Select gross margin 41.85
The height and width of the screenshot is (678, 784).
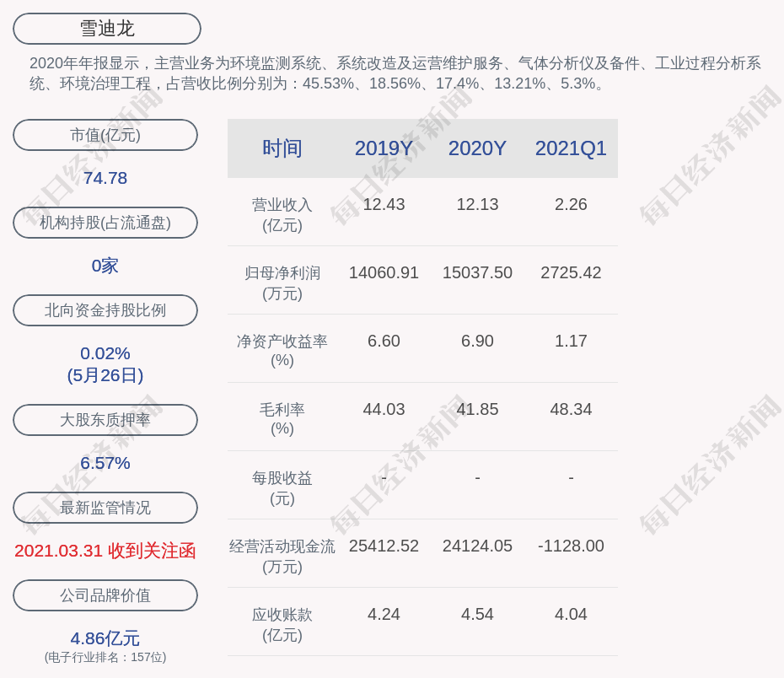477,410
